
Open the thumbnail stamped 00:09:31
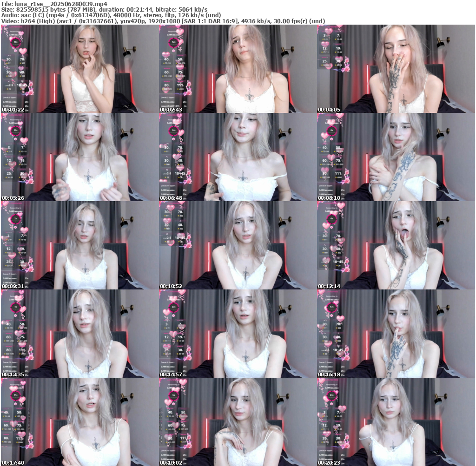click(x=80, y=245)
